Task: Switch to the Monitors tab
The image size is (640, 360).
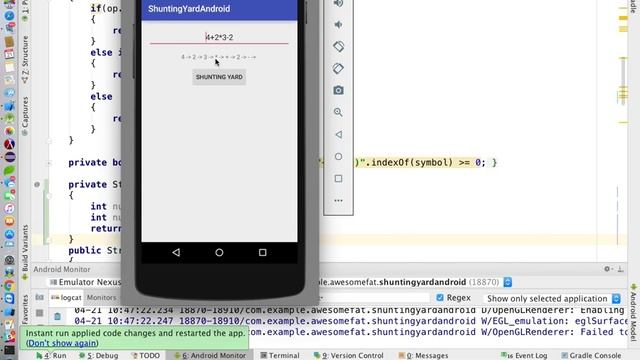Action: tap(101, 298)
